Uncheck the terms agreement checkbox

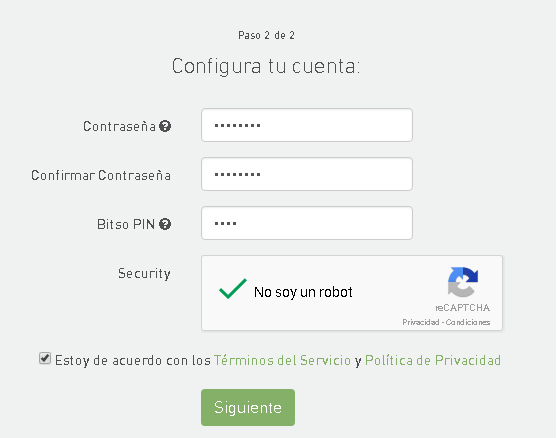click(x=45, y=358)
